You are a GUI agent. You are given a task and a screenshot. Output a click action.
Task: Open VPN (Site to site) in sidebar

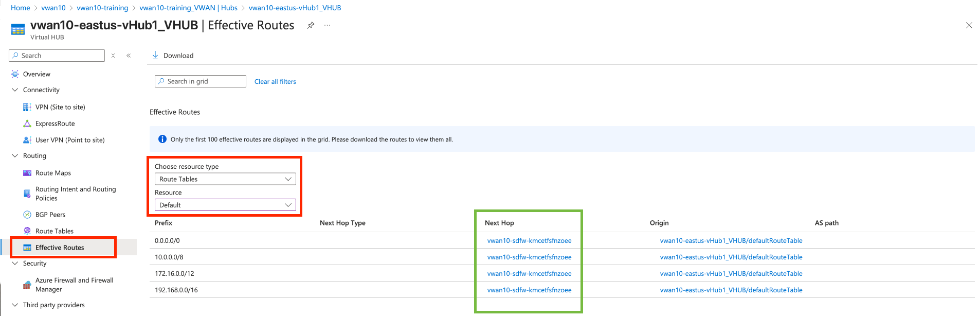pyautogui.click(x=60, y=107)
